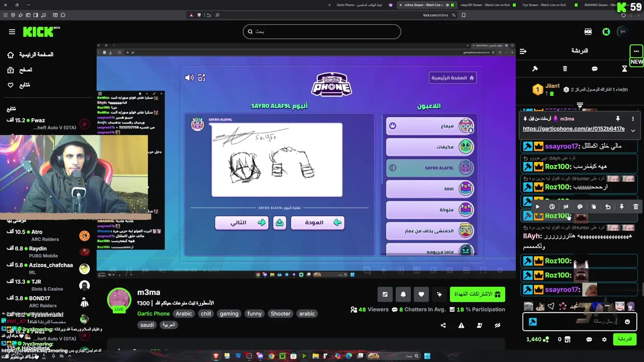Open the three-dots chat options menu
Image resolution: width=644 pixels, height=362 pixels.
click(636, 51)
